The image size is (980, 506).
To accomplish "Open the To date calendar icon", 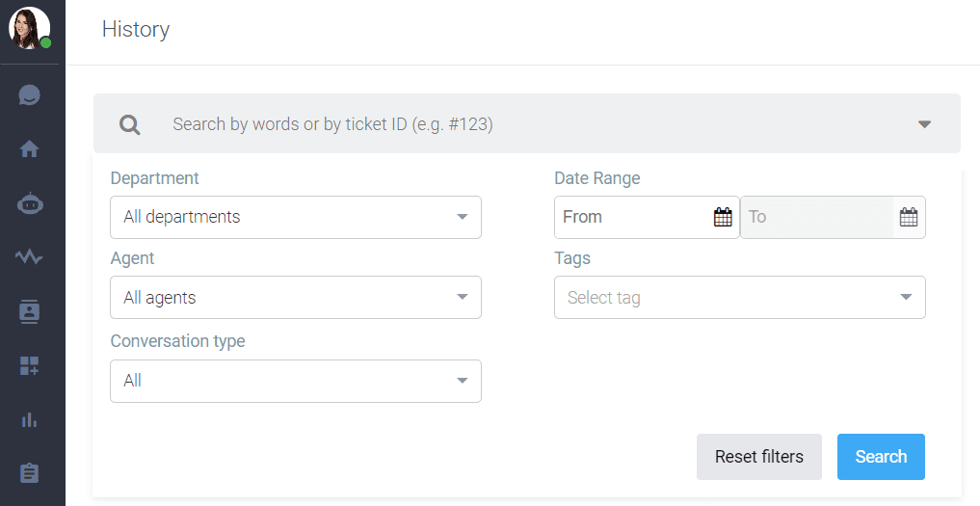I will [908, 217].
